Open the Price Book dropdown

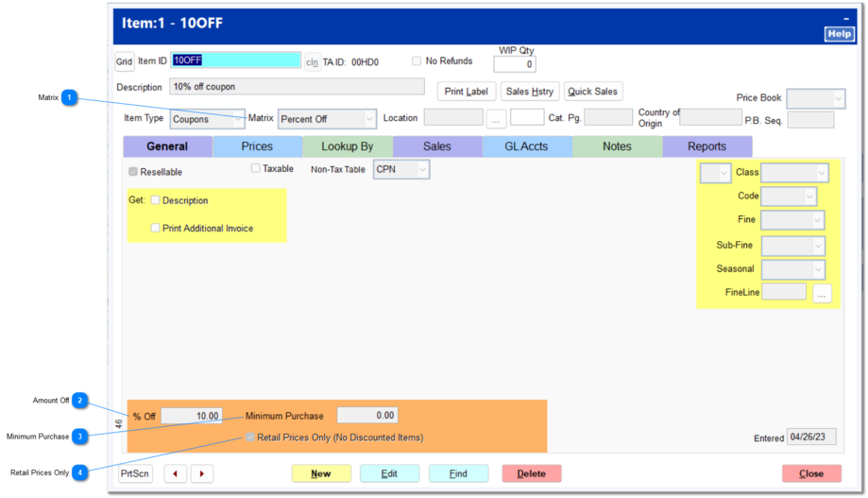click(816, 98)
